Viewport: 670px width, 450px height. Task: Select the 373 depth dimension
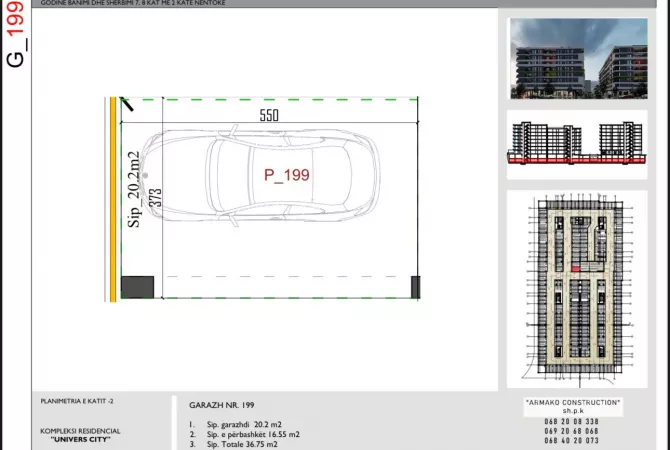[156, 198]
